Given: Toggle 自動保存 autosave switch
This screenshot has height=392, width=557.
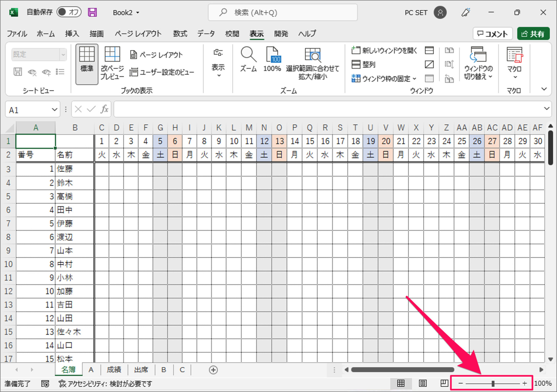Looking at the screenshot, I should (69, 12).
